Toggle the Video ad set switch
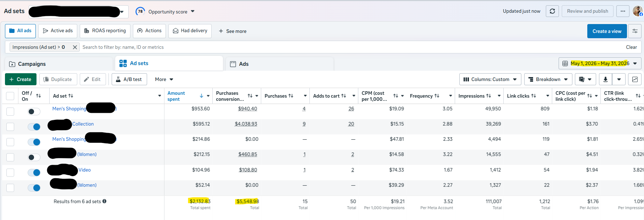The width and height of the screenshot is (644, 220). click(x=34, y=172)
